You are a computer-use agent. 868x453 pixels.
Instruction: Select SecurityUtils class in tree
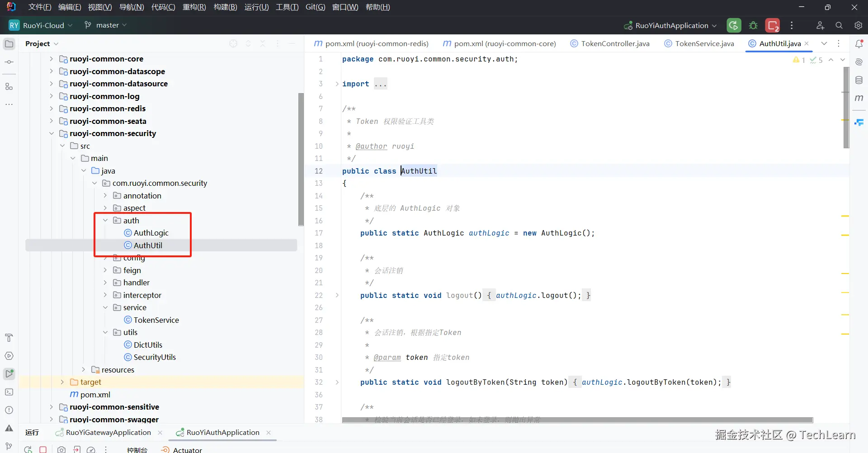(x=155, y=357)
